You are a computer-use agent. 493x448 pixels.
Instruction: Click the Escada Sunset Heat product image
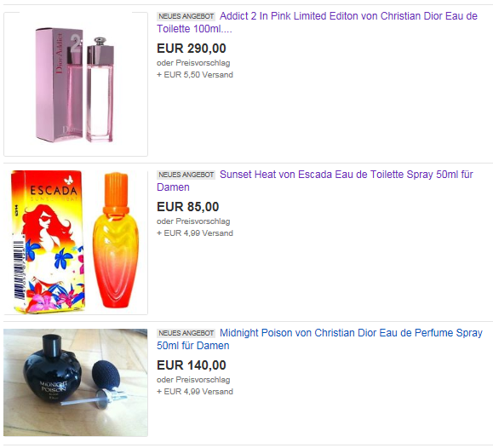click(76, 242)
